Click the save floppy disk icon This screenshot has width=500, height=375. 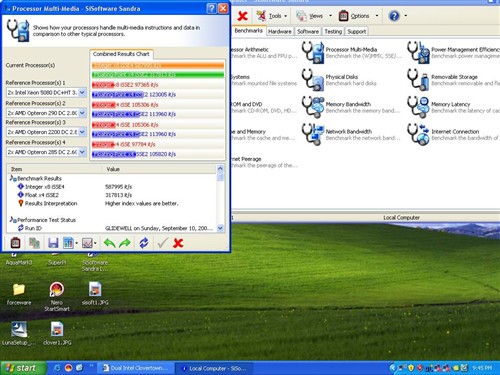(53, 243)
